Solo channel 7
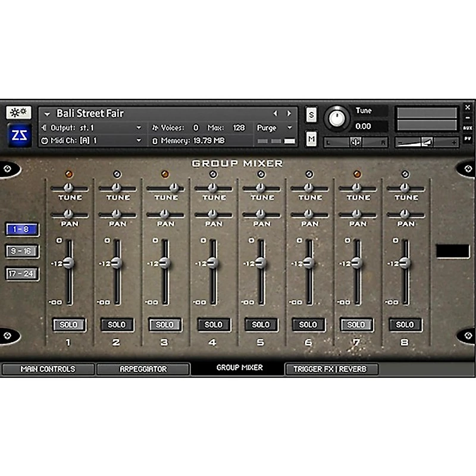Viewport: 476px width, 476px height. click(356, 325)
